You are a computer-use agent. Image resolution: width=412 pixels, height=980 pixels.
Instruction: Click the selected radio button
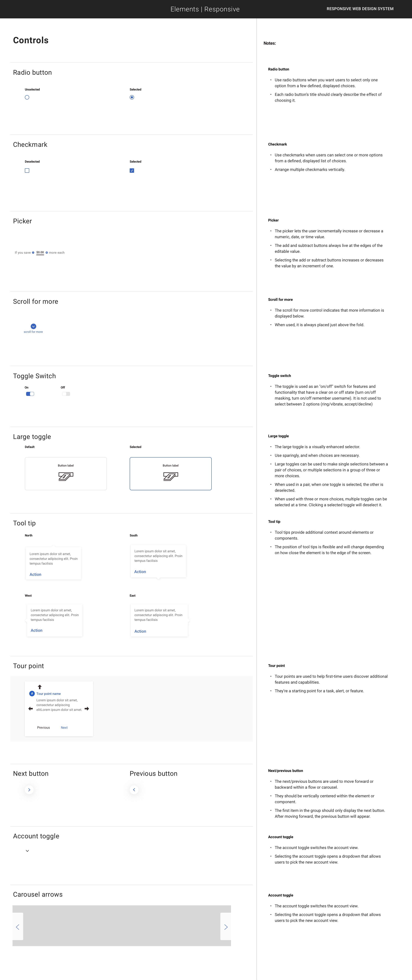pos(132,97)
